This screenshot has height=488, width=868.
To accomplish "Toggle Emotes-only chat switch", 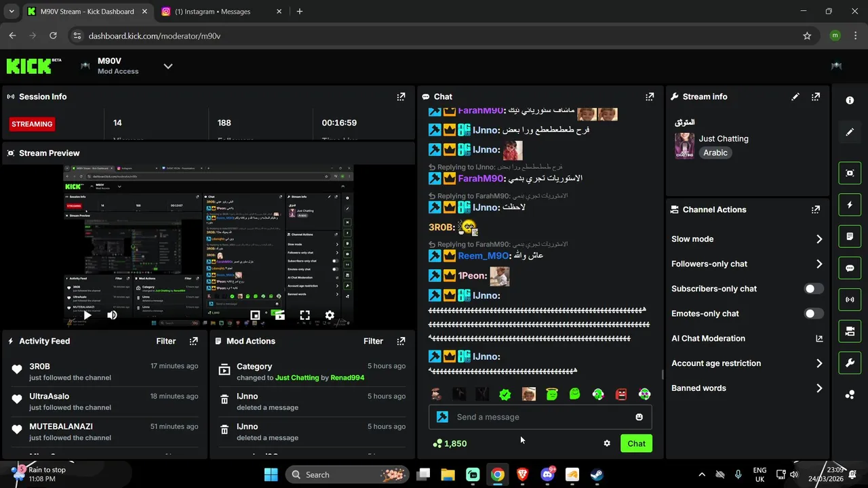I will [x=814, y=314].
